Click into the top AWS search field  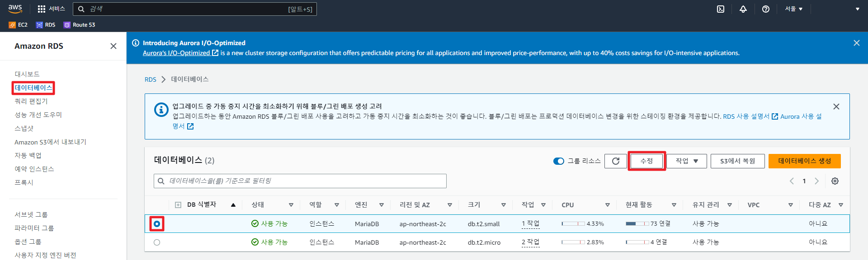195,9
